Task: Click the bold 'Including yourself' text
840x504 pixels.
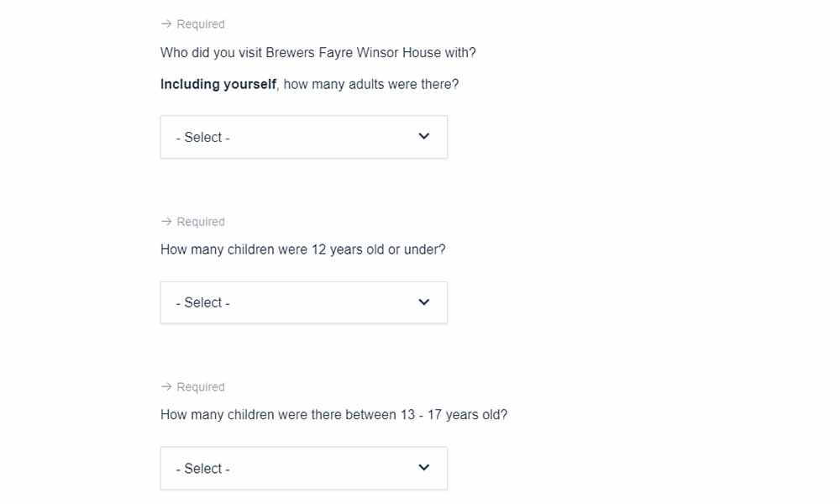Action: coord(218,84)
